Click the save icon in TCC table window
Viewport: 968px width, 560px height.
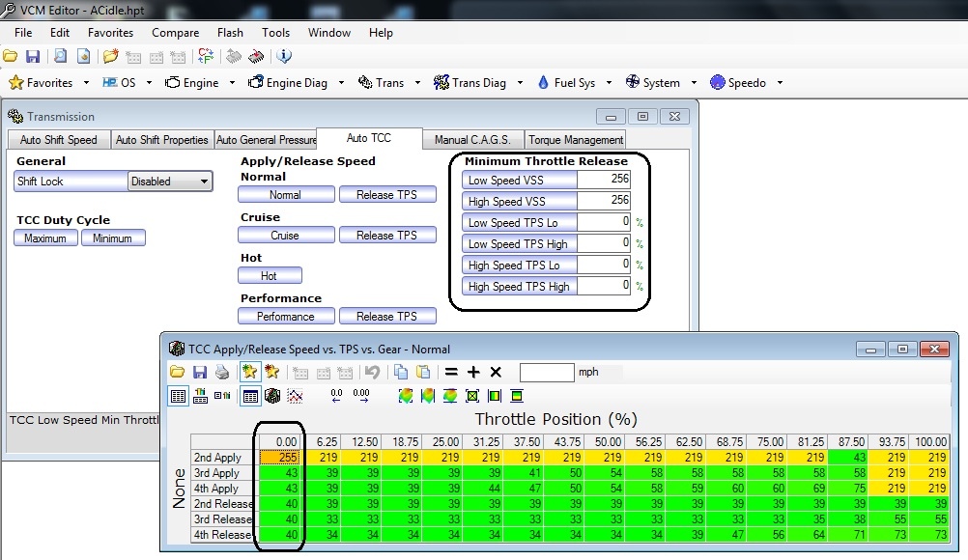click(200, 372)
